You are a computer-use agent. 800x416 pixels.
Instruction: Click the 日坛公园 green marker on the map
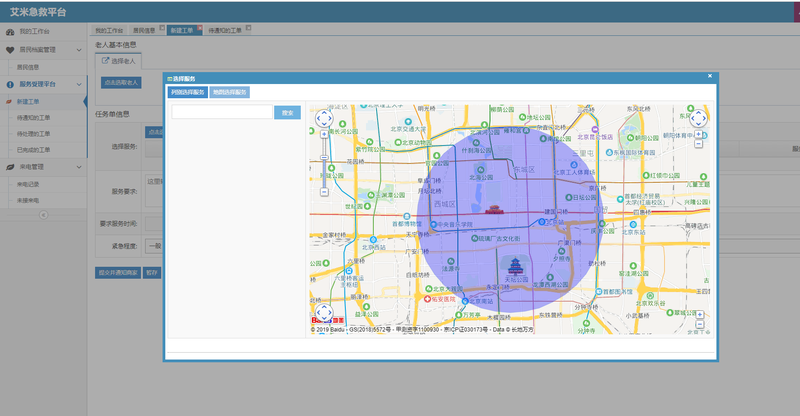(568, 198)
